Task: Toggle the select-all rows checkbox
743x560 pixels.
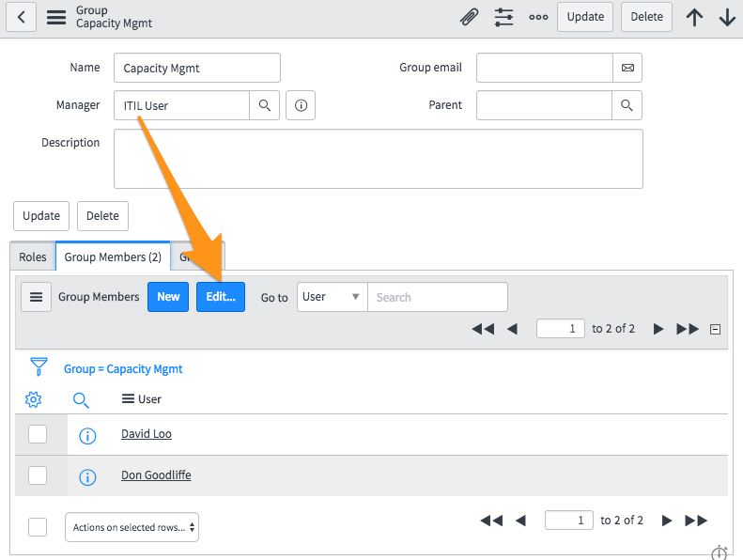Action: [38, 527]
